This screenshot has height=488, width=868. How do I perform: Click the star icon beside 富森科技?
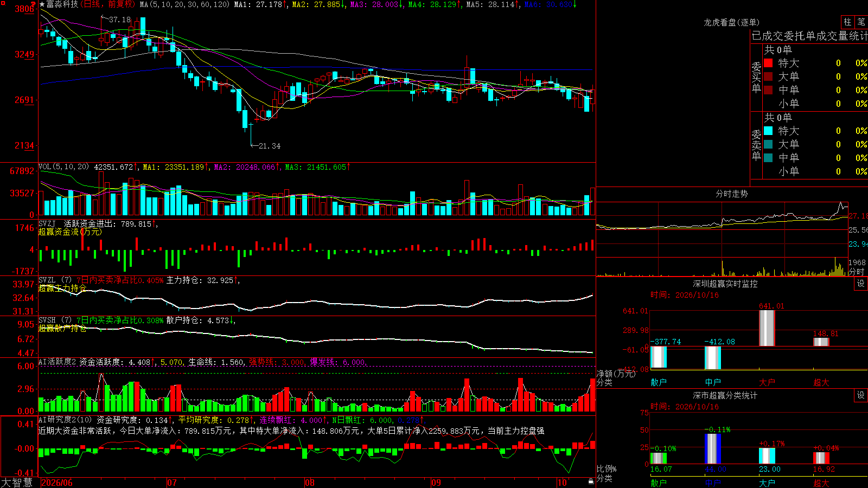point(42,4)
